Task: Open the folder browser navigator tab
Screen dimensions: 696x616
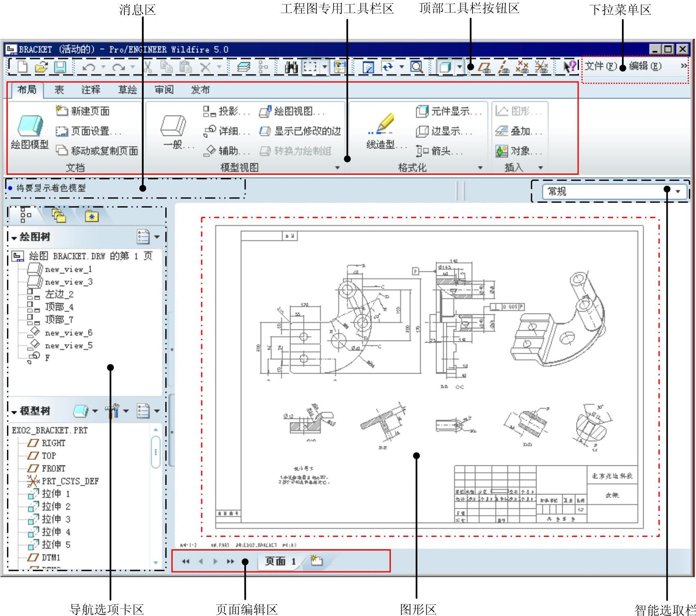Action: pos(59,215)
